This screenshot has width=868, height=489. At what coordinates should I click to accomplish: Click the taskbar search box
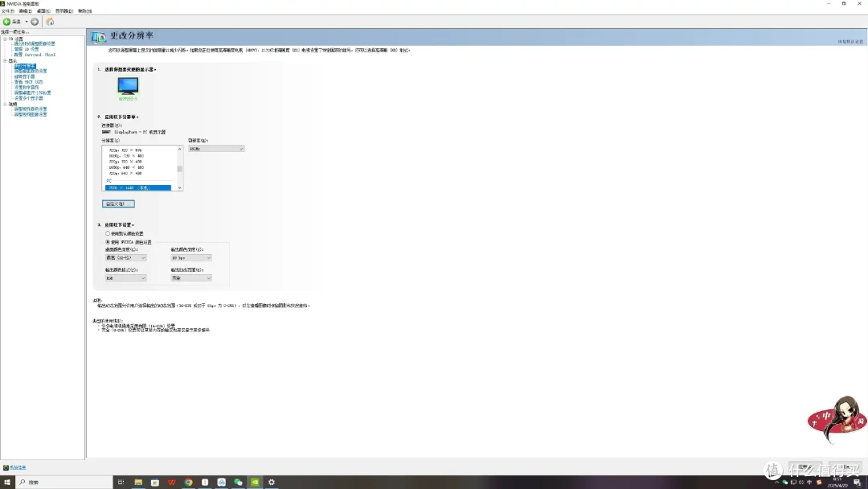(63, 482)
